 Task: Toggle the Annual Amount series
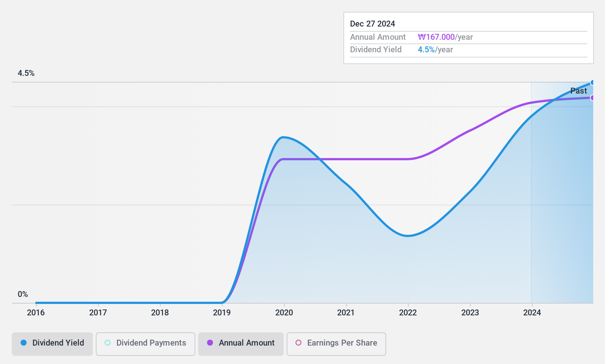point(241,344)
